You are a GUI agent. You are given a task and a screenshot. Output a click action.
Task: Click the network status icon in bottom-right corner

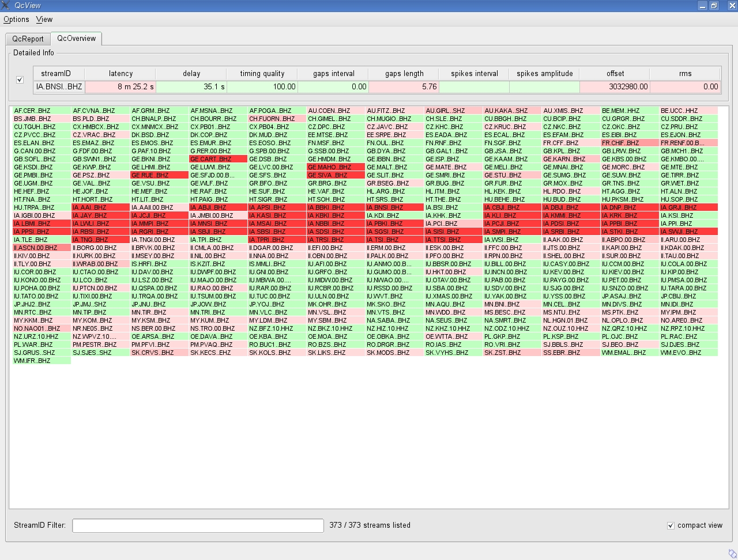(x=731, y=554)
